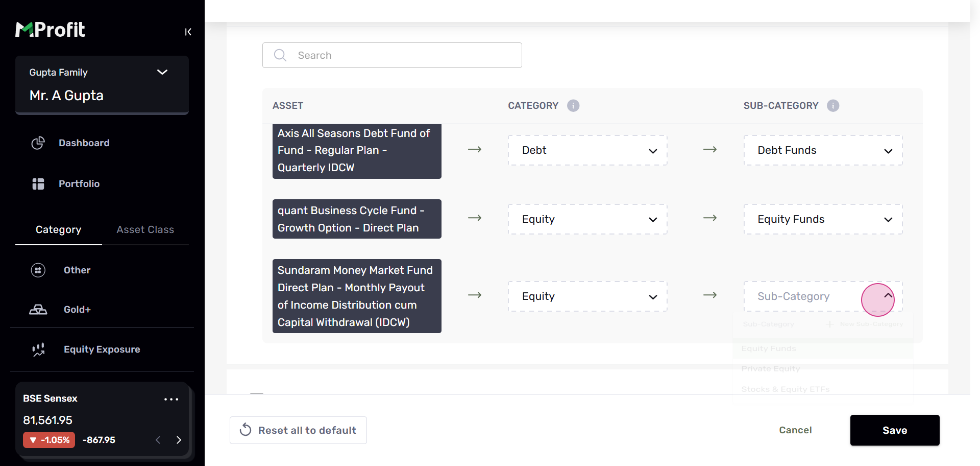Click the Sub-Category info icon
Screen dimensions: 980x466
tap(833, 106)
